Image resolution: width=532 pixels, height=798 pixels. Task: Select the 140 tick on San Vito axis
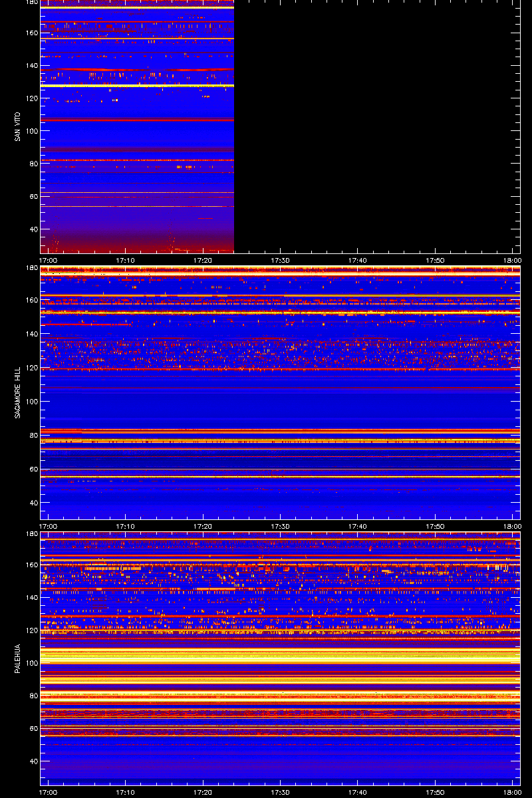coord(31,65)
